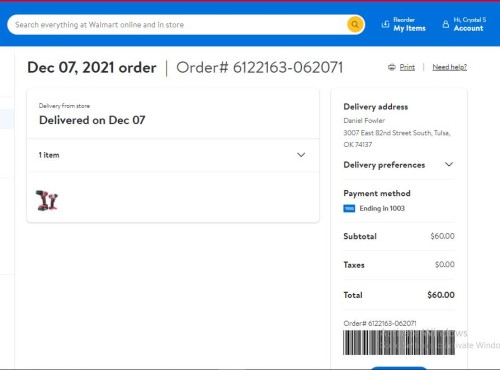Click the blue button below the barcode

(398, 368)
